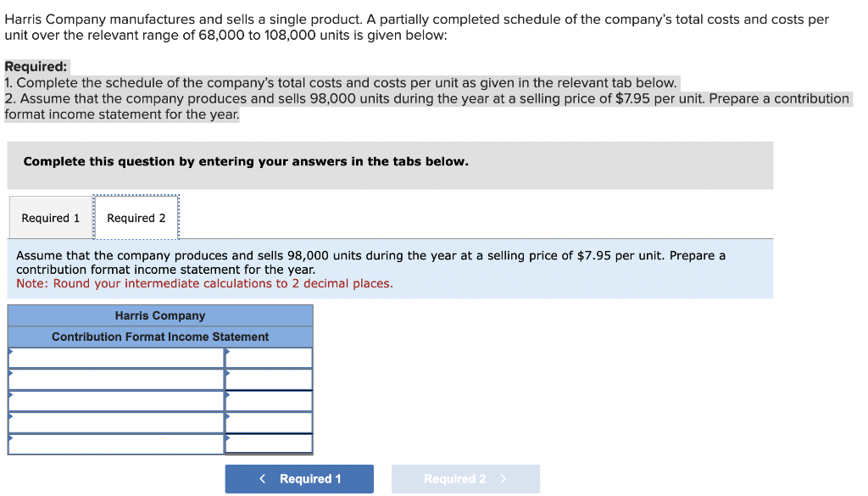Click blue triangle beside second row amount cell
868x496 pixels.
click(x=229, y=373)
